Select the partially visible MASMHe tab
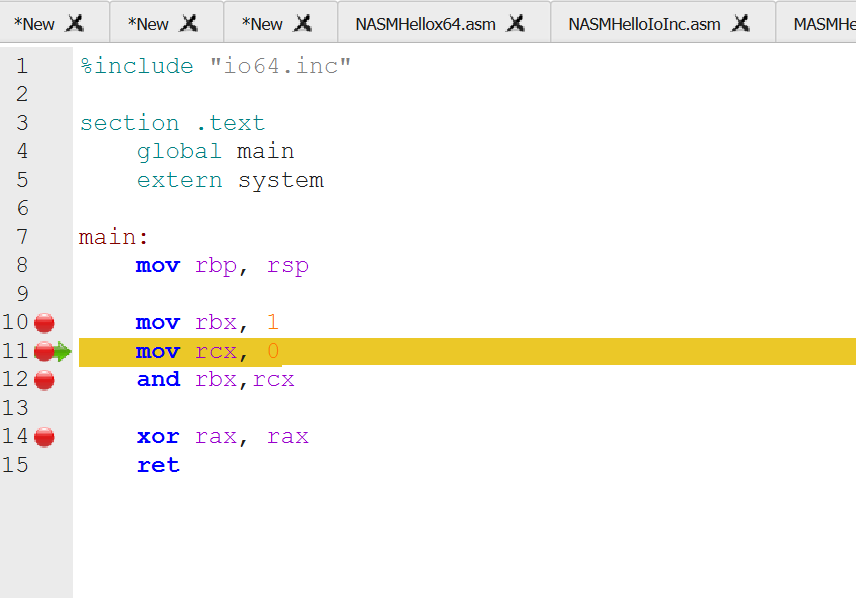Image resolution: width=856 pixels, height=598 pixels. click(823, 23)
